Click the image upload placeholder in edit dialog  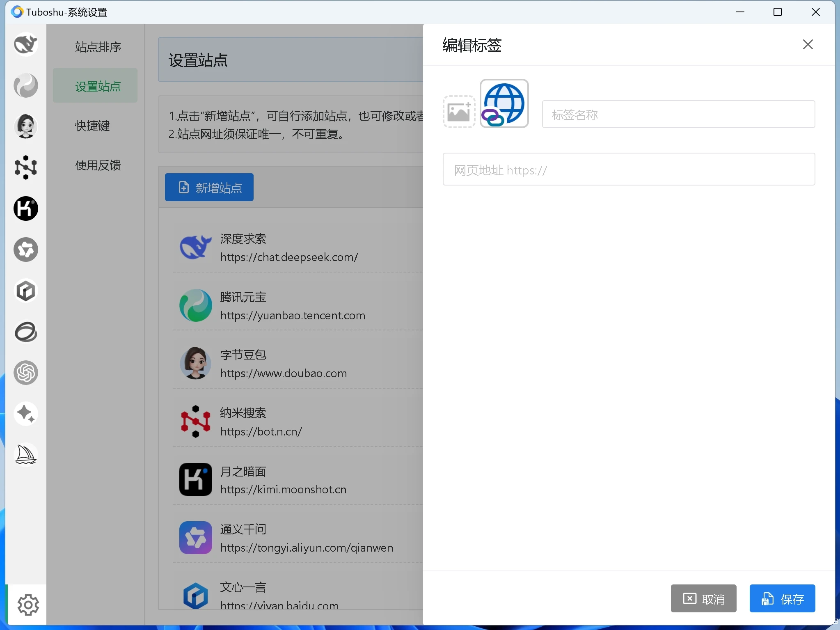(x=458, y=110)
